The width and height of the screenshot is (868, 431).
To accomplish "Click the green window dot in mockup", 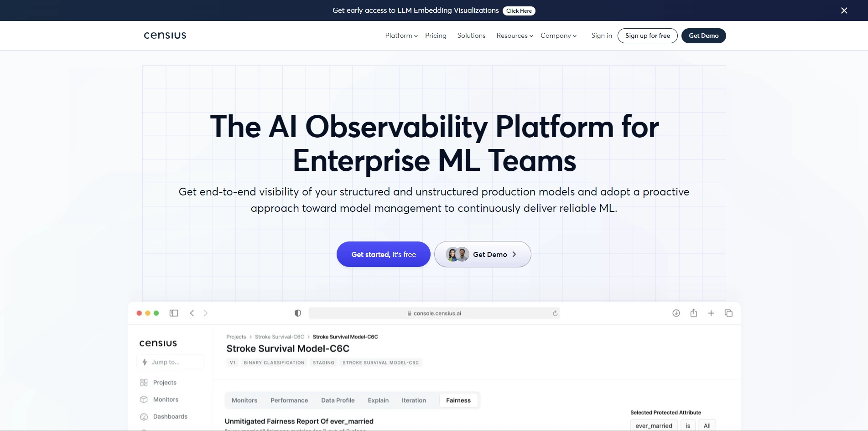I will 156,313.
